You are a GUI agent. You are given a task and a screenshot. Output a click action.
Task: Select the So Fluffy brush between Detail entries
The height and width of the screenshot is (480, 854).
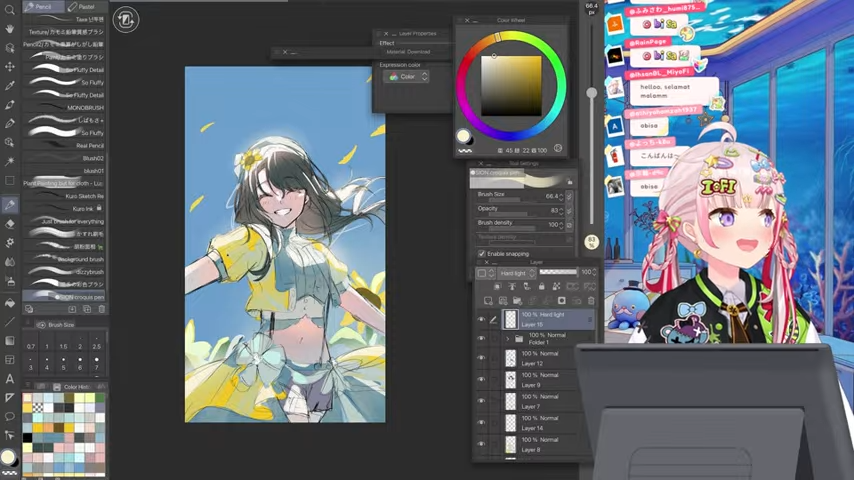pyautogui.click(x=64, y=82)
